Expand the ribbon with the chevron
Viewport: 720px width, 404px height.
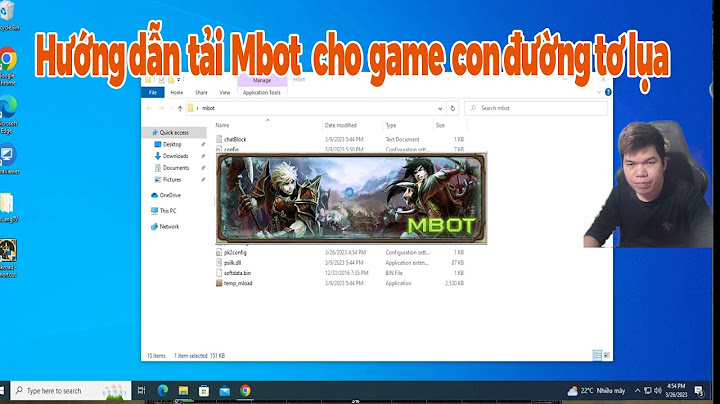[598, 92]
